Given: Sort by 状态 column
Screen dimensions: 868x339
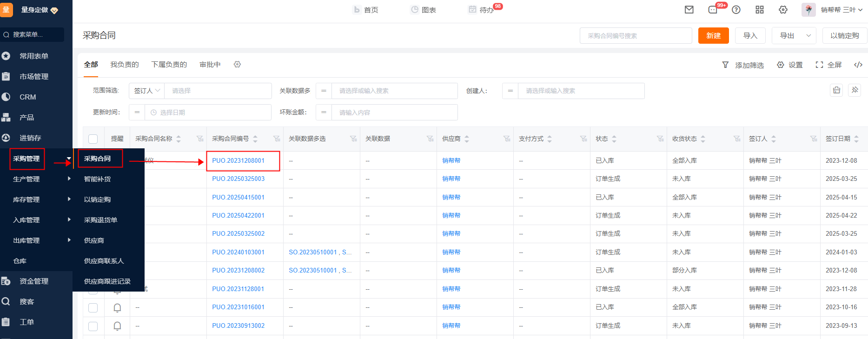Looking at the screenshot, I should point(614,139).
